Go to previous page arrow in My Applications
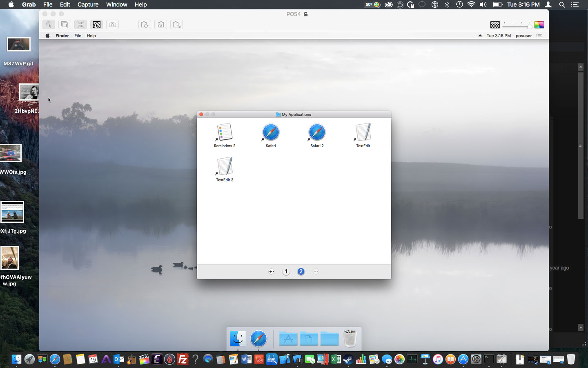 [x=272, y=272]
